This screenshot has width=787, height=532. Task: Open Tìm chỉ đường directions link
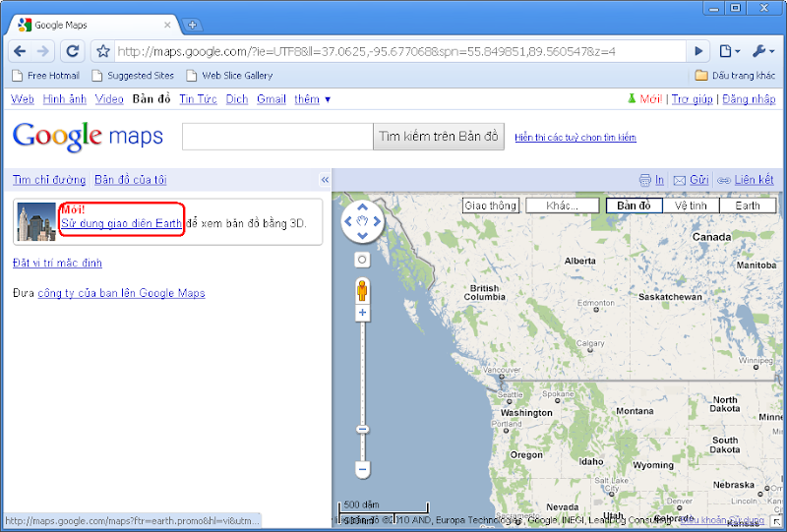[49, 180]
